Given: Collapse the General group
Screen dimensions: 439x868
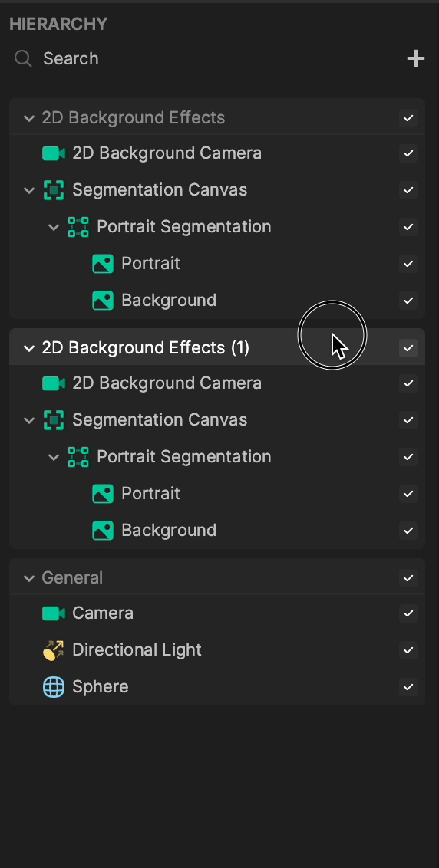Looking at the screenshot, I should [x=29, y=578].
